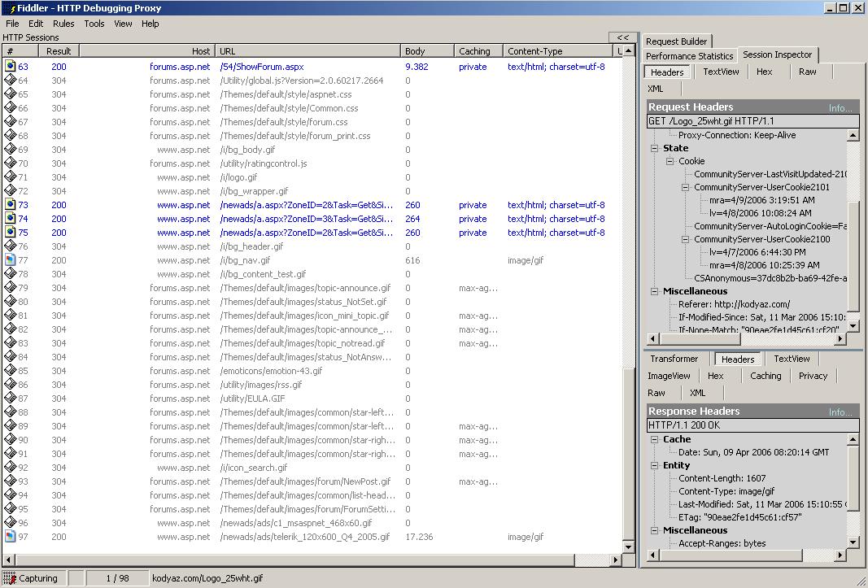Image resolution: width=868 pixels, height=588 pixels.
Task: Click the icon for session 71 logo.gif
Action: click(10, 176)
